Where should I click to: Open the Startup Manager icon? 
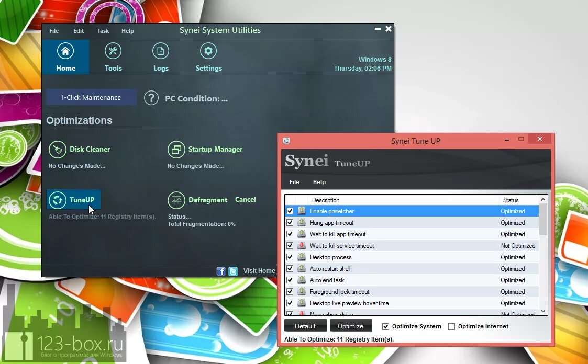click(176, 150)
